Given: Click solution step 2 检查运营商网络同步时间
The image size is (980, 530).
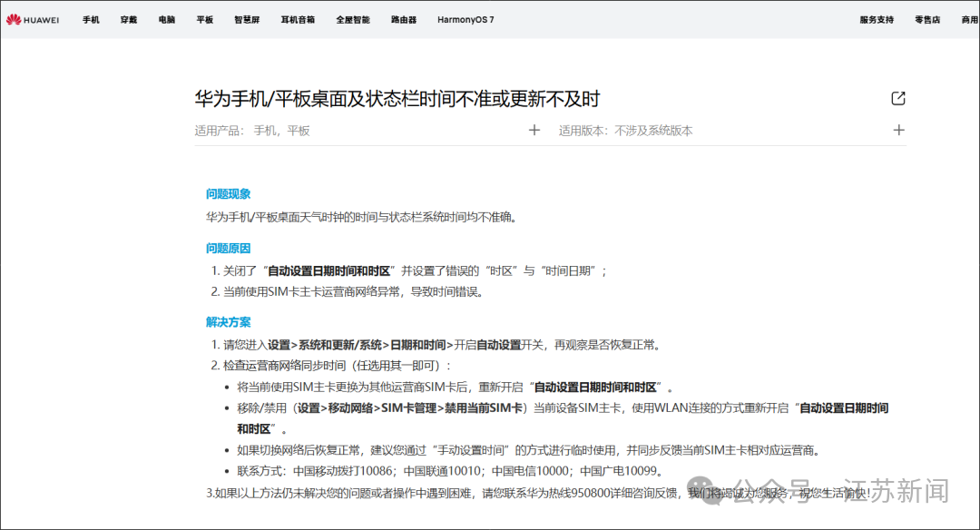Looking at the screenshot, I should click(332, 365).
